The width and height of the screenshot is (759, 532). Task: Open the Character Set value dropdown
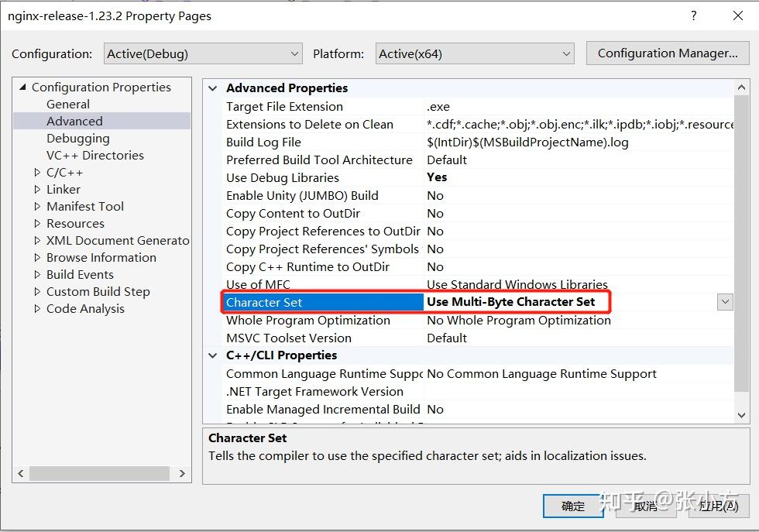click(725, 302)
